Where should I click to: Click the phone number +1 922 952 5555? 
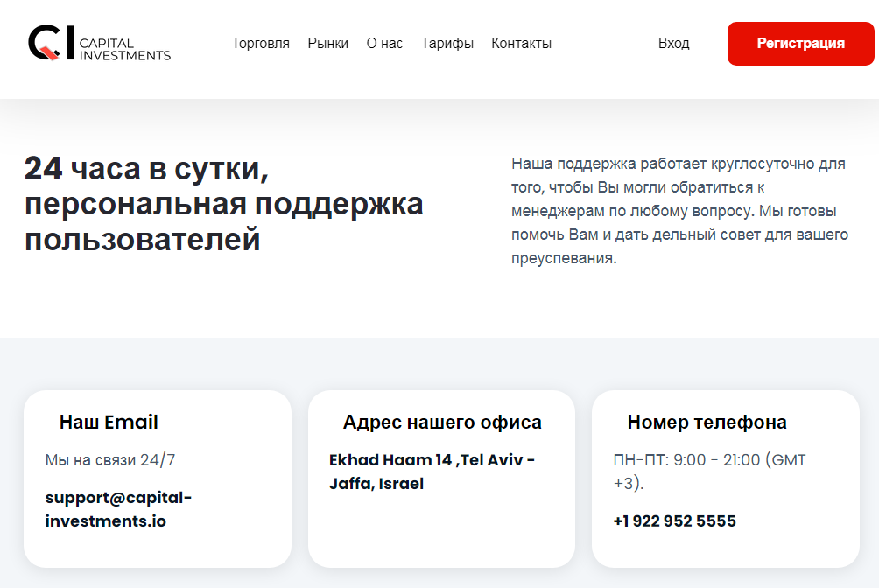[674, 521]
